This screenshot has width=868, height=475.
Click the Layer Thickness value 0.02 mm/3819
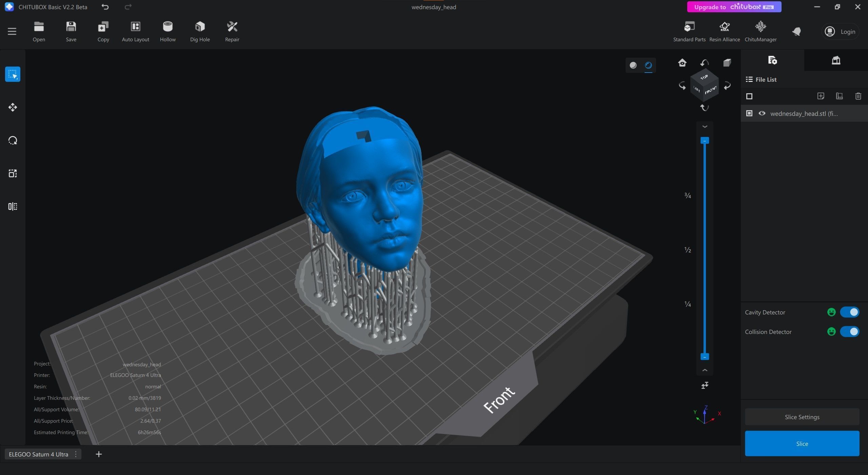145,398
